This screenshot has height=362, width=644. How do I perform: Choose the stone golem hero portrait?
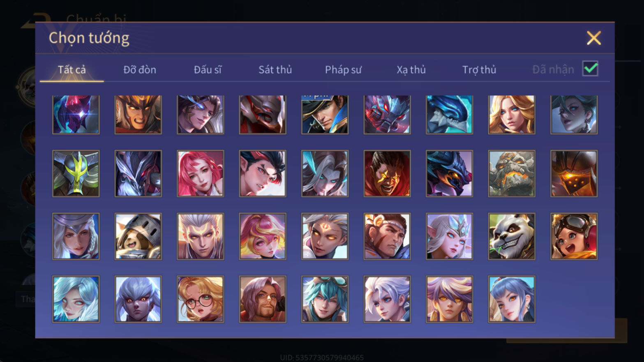tap(512, 173)
